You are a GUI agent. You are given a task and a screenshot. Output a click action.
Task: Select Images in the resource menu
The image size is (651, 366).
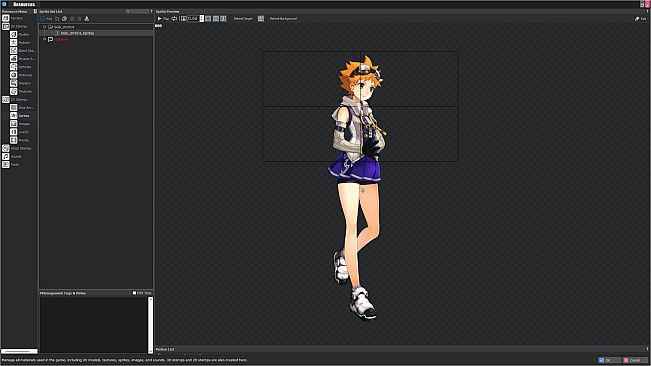[20, 124]
